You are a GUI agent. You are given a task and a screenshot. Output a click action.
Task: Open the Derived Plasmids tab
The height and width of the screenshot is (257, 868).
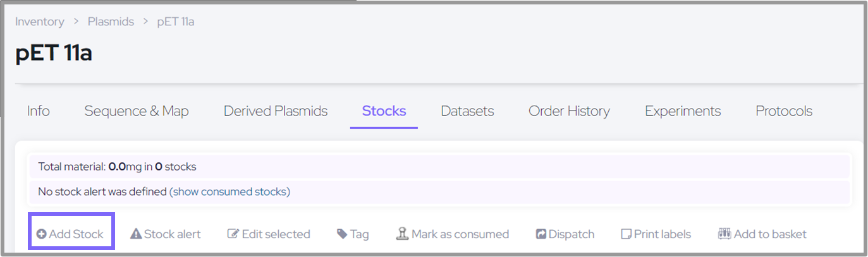click(276, 112)
